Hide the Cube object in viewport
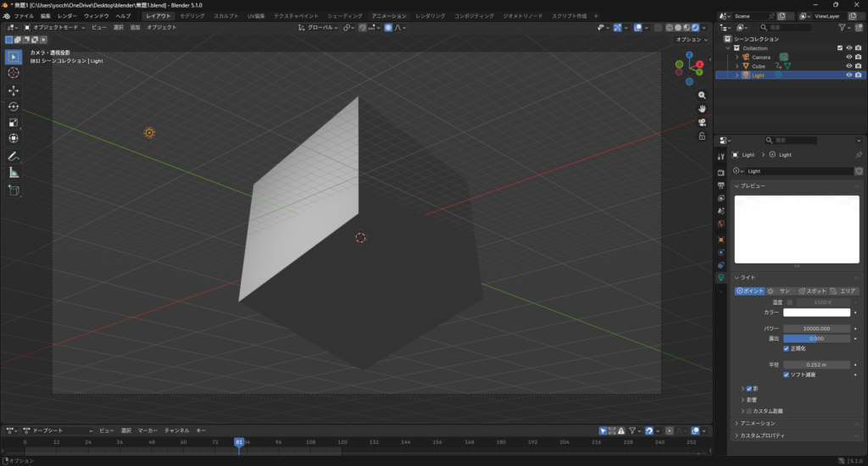 pos(848,66)
